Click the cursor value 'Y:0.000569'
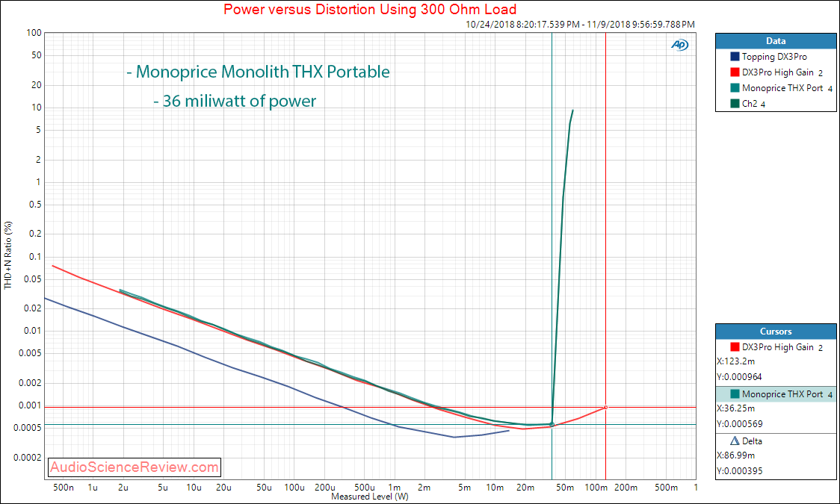 click(740, 424)
